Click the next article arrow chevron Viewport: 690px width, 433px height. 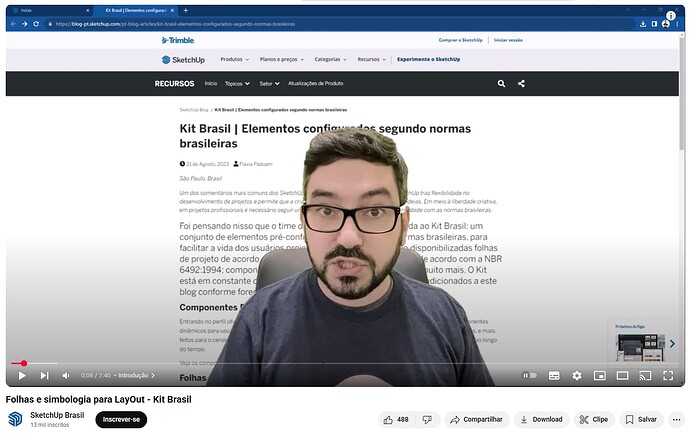672,344
